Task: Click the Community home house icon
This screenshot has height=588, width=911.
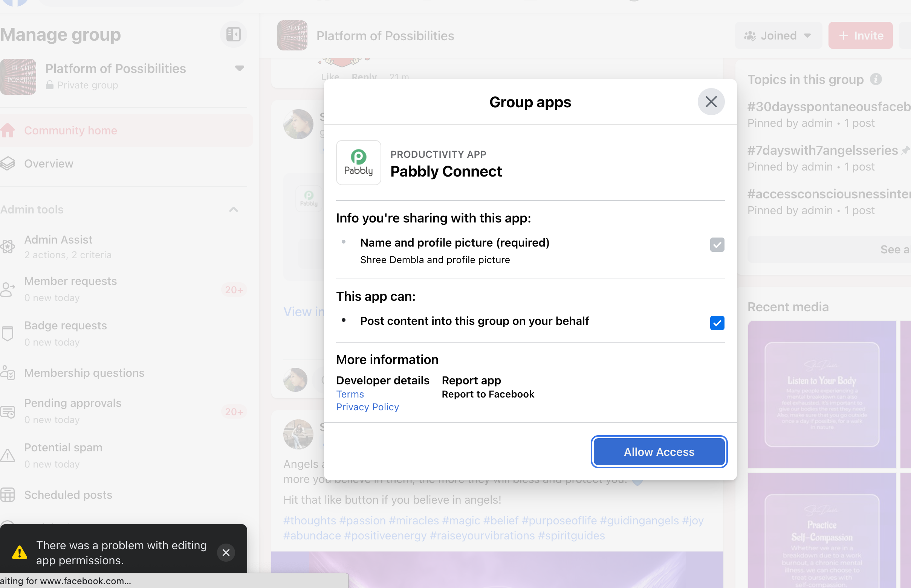Action: tap(7, 130)
